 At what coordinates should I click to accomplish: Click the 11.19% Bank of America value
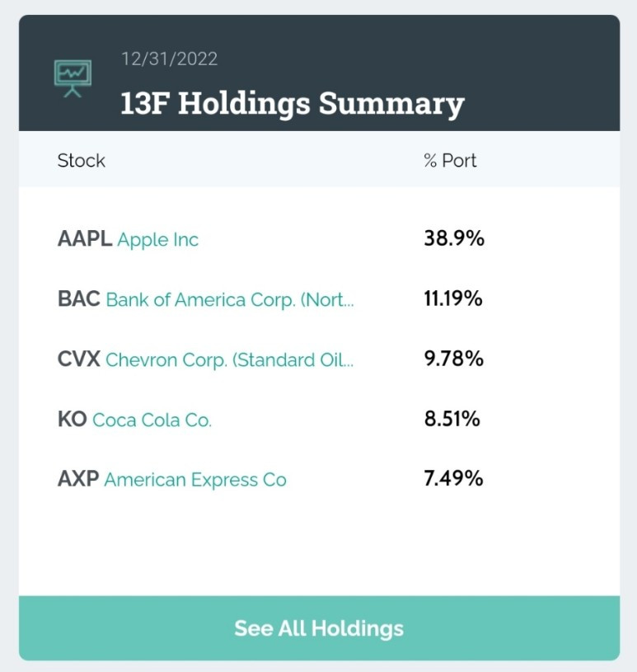453,298
